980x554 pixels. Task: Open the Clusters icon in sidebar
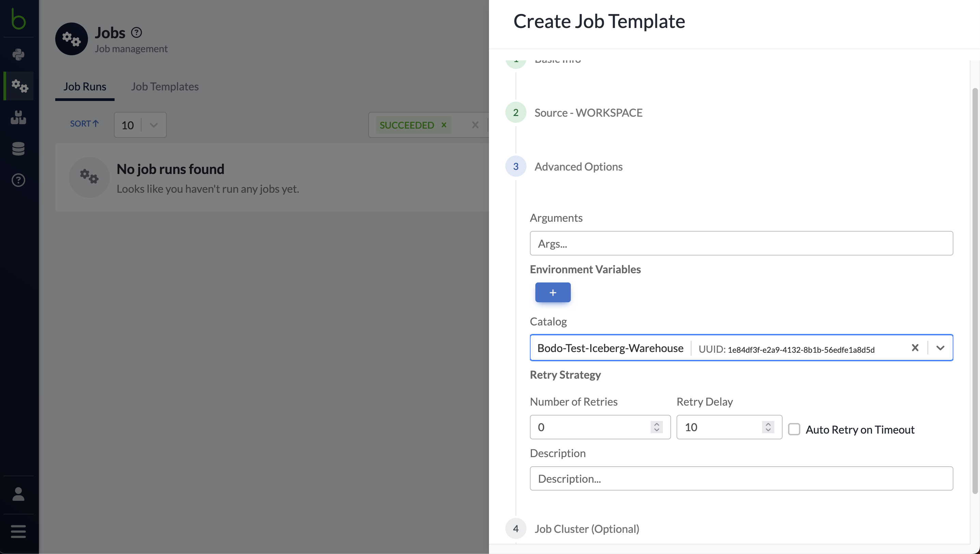coord(18,118)
